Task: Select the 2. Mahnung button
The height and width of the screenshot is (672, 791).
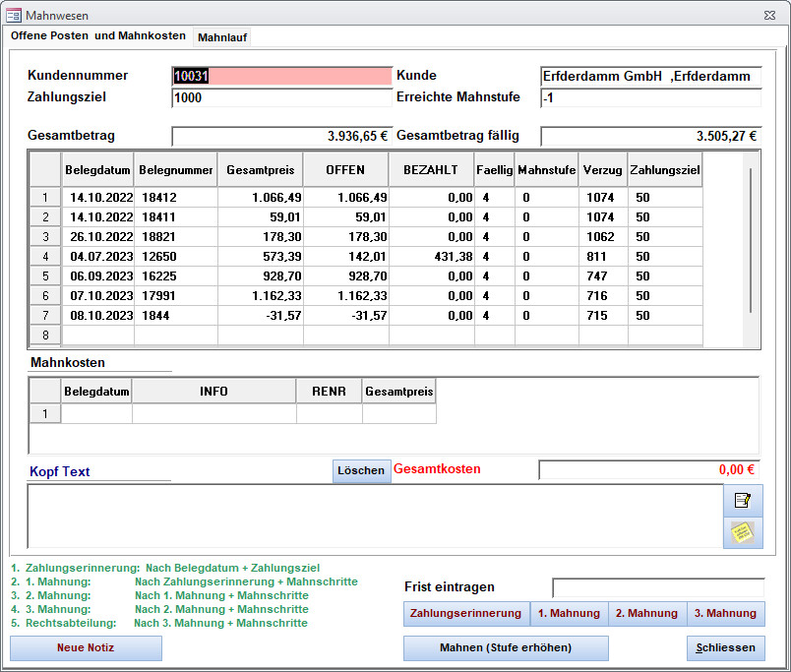Action: pyautogui.click(x=647, y=613)
